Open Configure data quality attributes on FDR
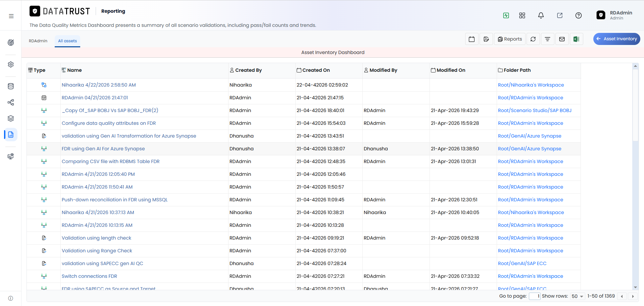Viewport: 644px width, 306px height. [x=109, y=123]
